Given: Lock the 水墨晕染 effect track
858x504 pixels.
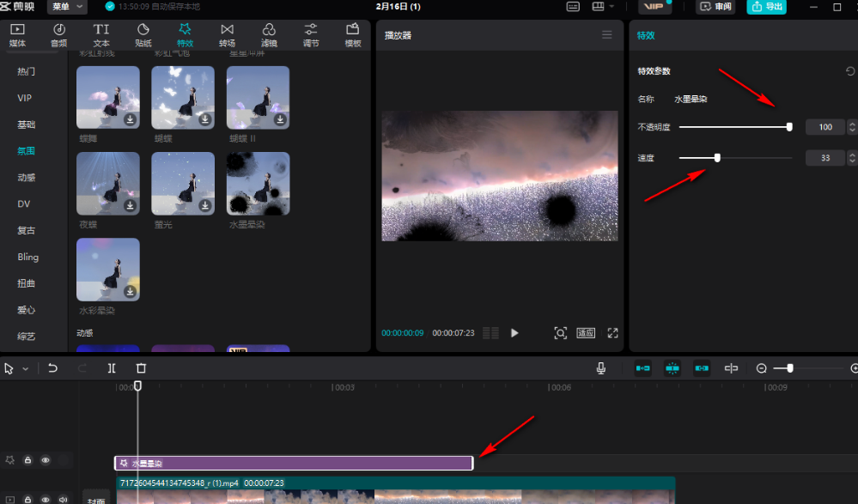Looking at the screenshot, I should tap(27, 461).
